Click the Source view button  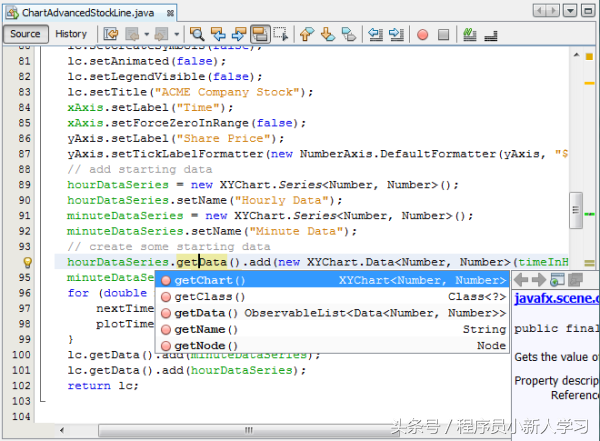(25, 34)
